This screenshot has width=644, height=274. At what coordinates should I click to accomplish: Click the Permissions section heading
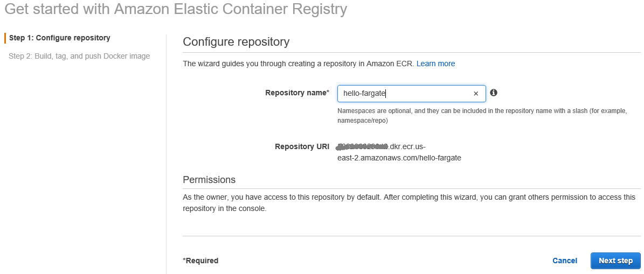[209, 180]
